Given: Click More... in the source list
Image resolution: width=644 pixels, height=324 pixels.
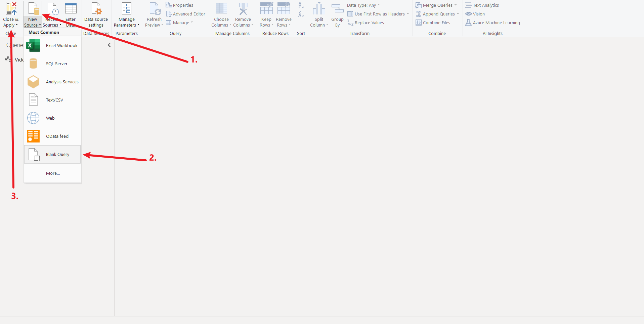Looking at the screenshot, I should 53,173.
